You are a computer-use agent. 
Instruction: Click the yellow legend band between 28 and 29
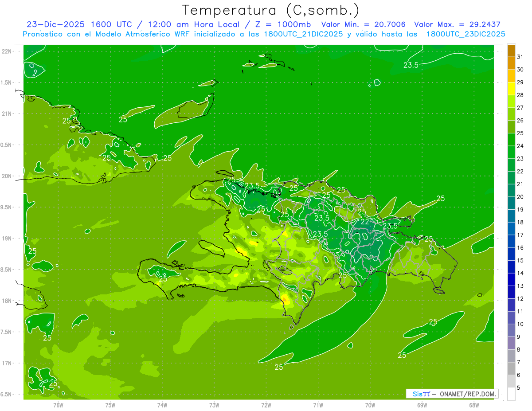511,89
